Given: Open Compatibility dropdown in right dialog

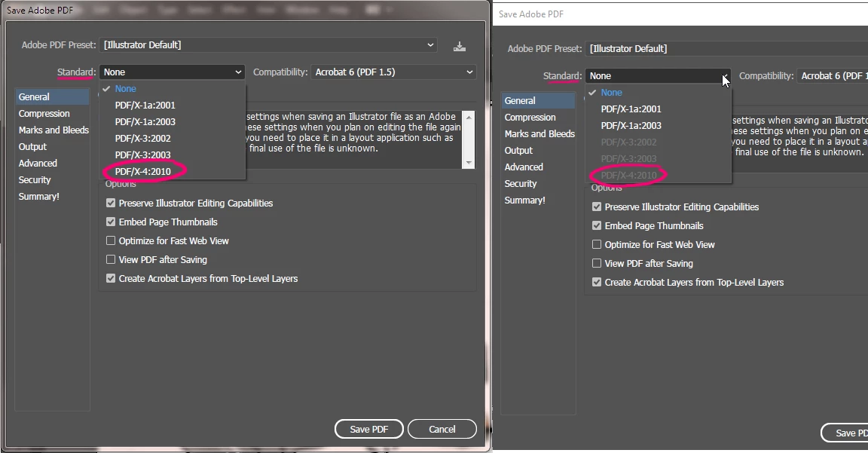Looking at the screenshot, I should tap(832, 76).
